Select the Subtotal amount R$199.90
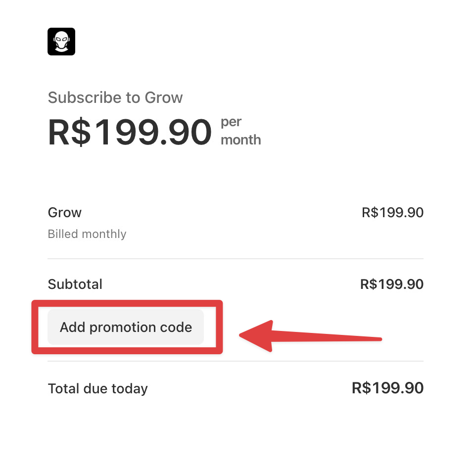 pos(391,284)
